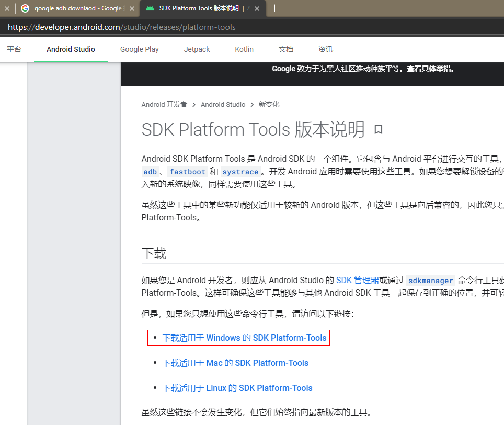Open the SDK 管理器 link
The width and height of the screenshot is (504, 425).
(357, 280)
